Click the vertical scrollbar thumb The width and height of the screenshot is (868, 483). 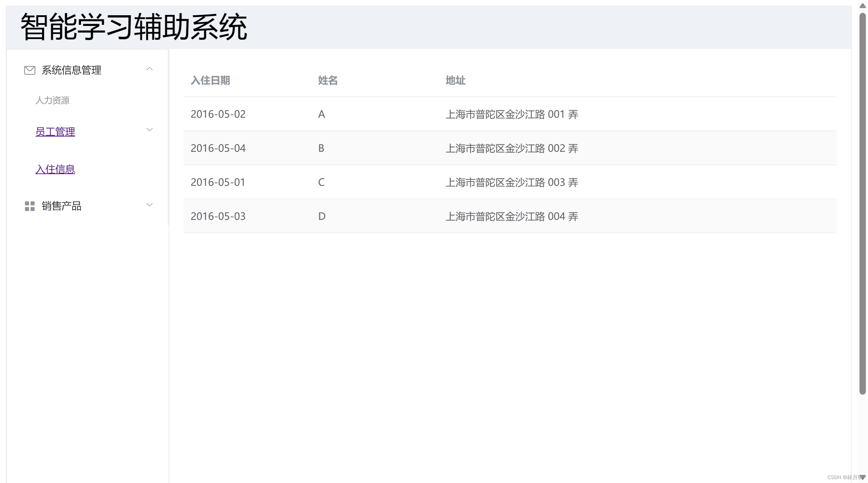pyautogui.click(x=862, y=204)
